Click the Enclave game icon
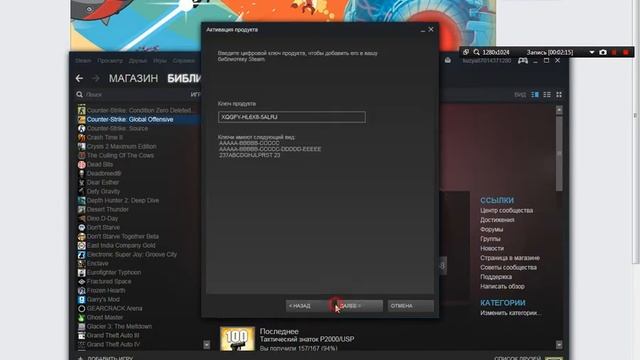This screenshot has width=640, height=360. 82,263
